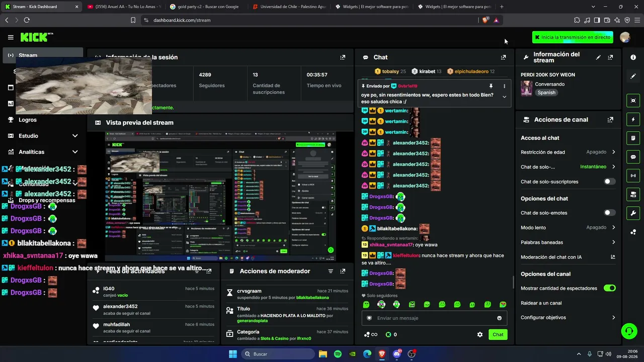Screen dimensions: 644x362
Task: Click the pin icon on the pinned message
Action: (x=491, y=86)
